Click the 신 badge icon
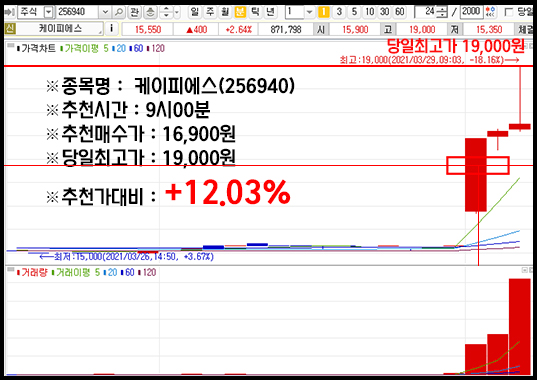The image size is (537, 380). [10, 28]
